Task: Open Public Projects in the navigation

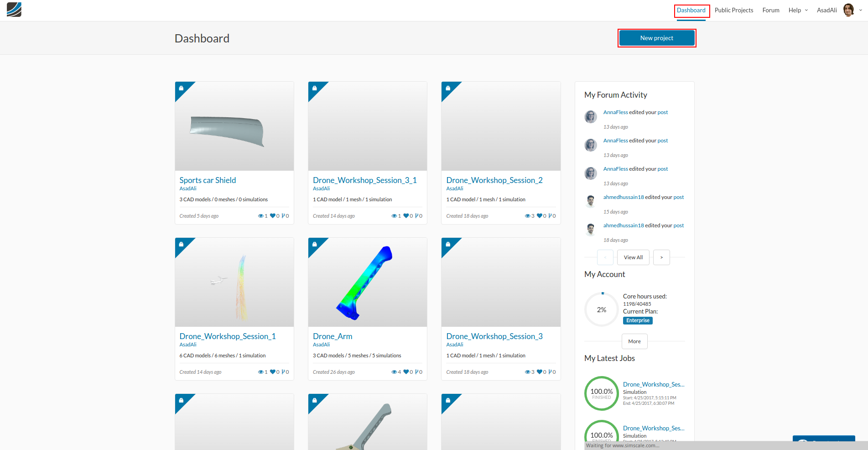Action: coord(734,10)
